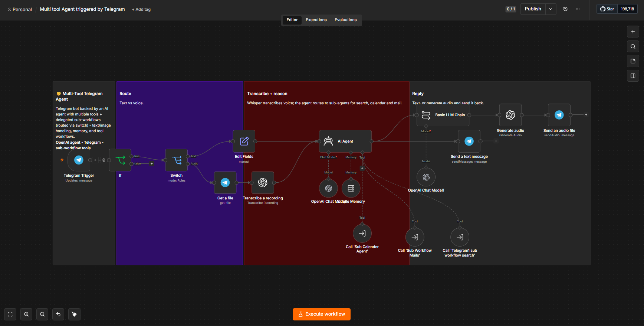Switch to the Executions tab
The height and width of the screenshot is (326, 644).
click(316, 20)
